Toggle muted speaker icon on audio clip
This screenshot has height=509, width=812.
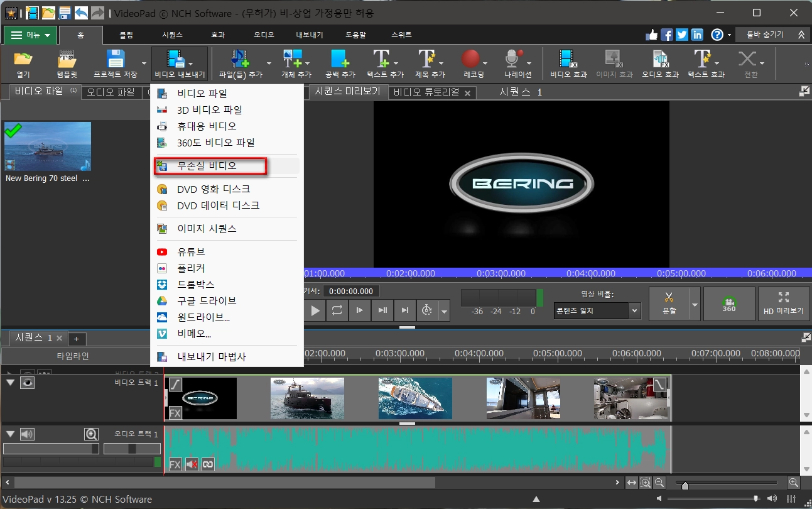click(192, 464)
